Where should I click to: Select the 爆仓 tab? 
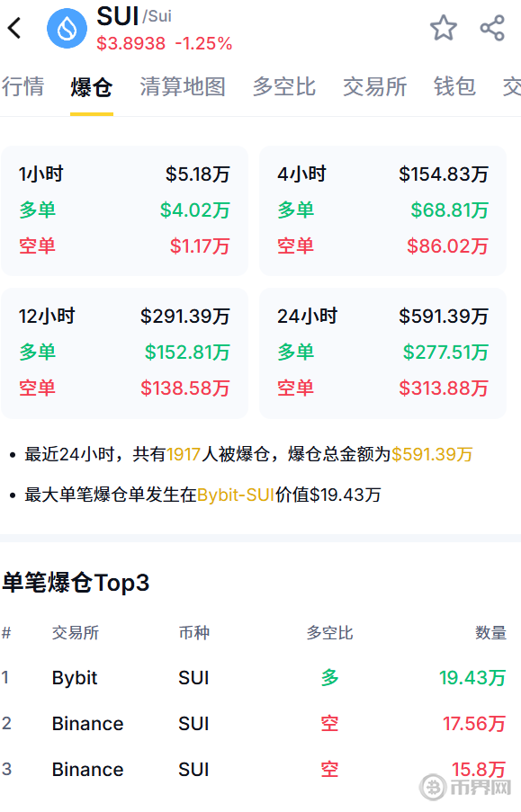92,86
